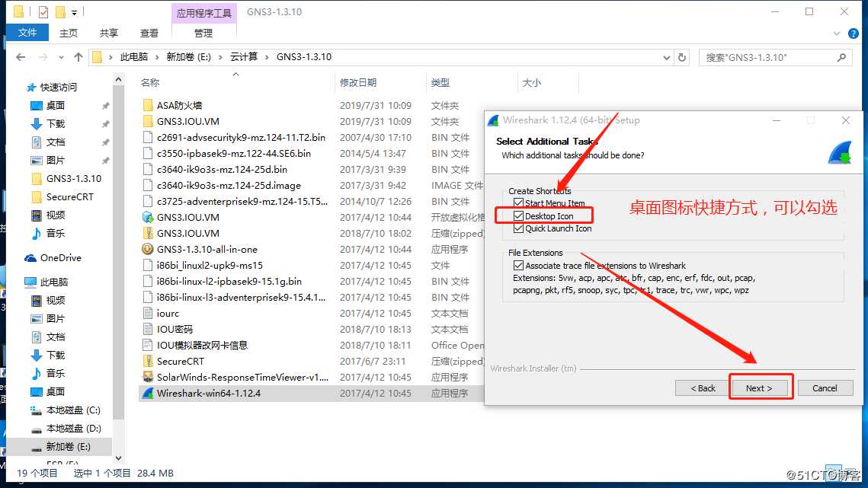Open SecureCRT folder in navigation pane
The width and height of the screenshot is (868, 488).
[x=70, y=197]
